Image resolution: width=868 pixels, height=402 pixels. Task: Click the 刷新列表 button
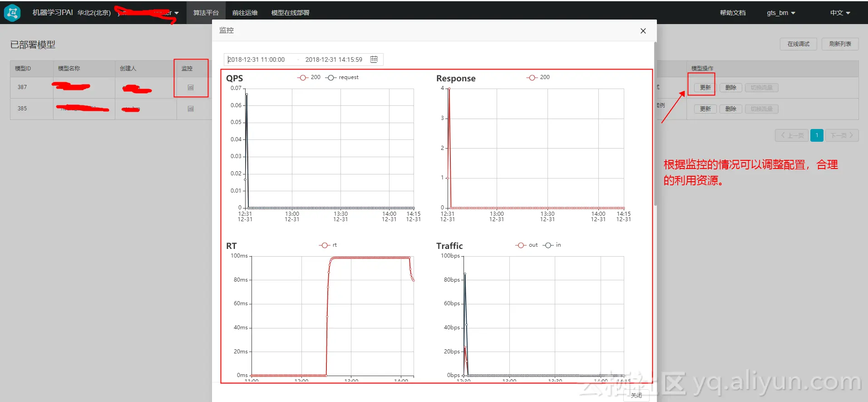click(840, 44)
